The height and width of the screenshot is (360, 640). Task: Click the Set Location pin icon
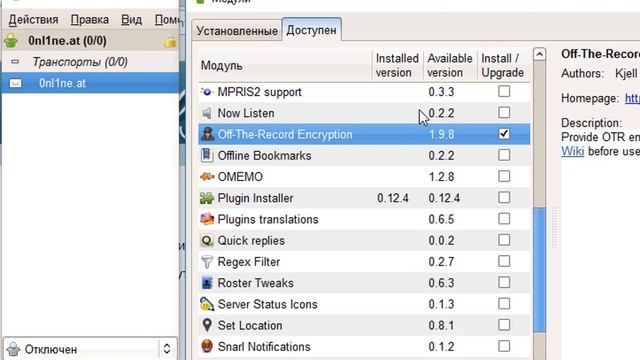pos(207,325)
